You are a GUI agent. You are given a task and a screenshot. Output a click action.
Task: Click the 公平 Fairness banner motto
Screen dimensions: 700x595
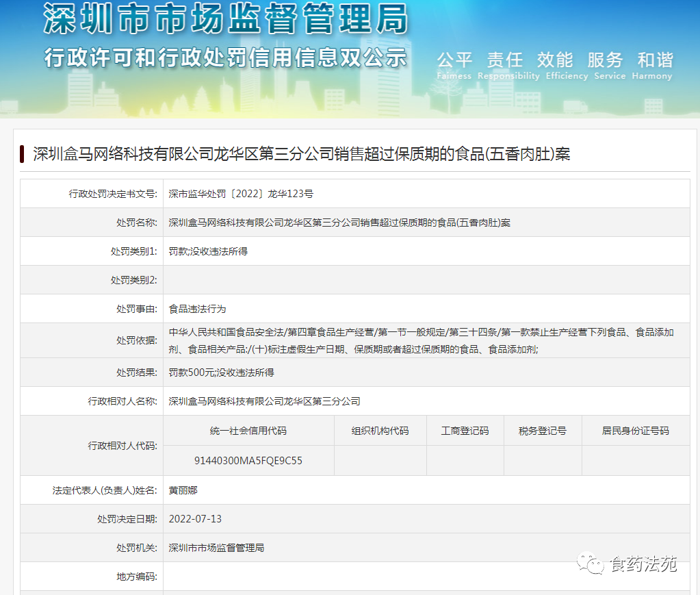click(454, 66)
